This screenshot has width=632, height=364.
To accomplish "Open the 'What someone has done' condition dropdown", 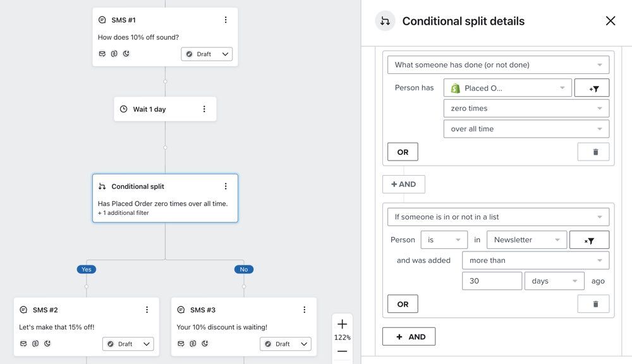I will pyautogui.click(x=497, y=64).
